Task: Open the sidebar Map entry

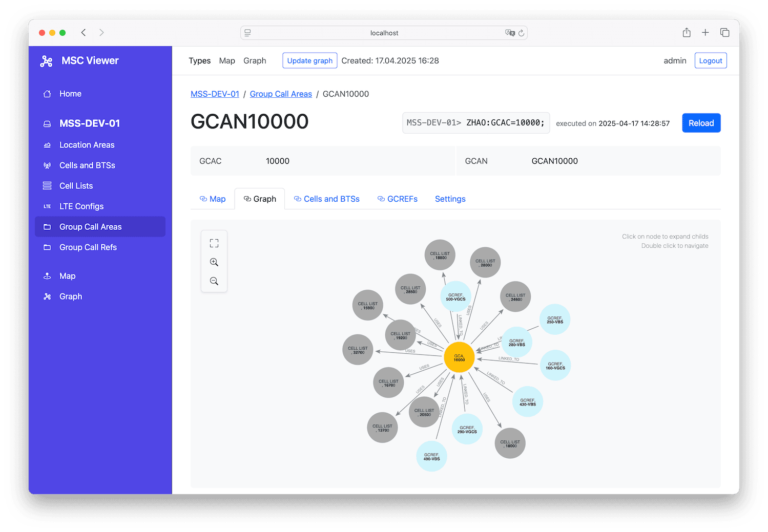Action: point(67,276)
